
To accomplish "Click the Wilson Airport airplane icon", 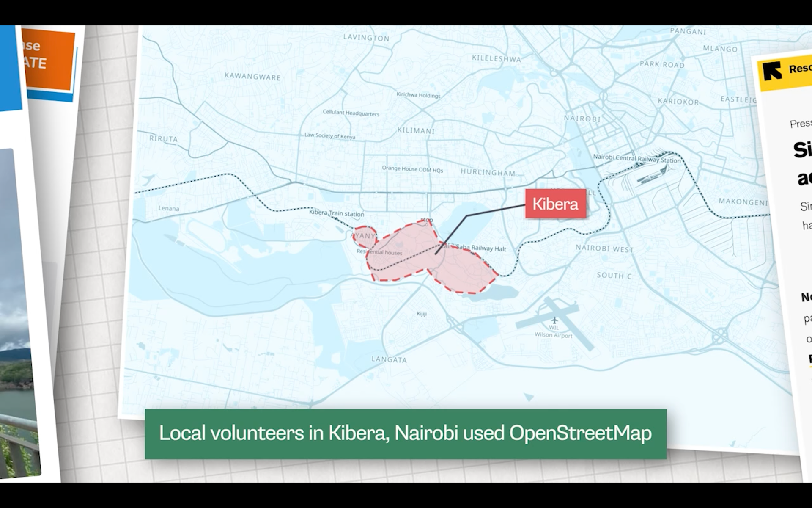I will (x=554, y=320).
